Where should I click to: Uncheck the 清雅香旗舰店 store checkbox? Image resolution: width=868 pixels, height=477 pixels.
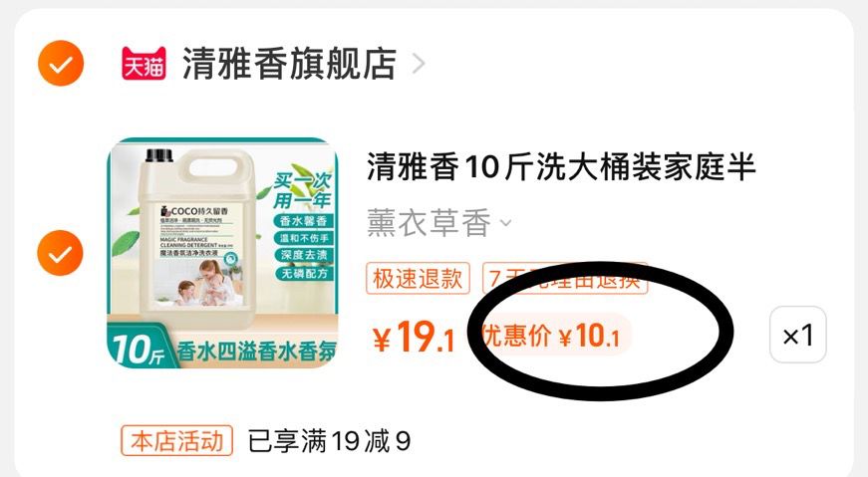(x=61, y=63)
